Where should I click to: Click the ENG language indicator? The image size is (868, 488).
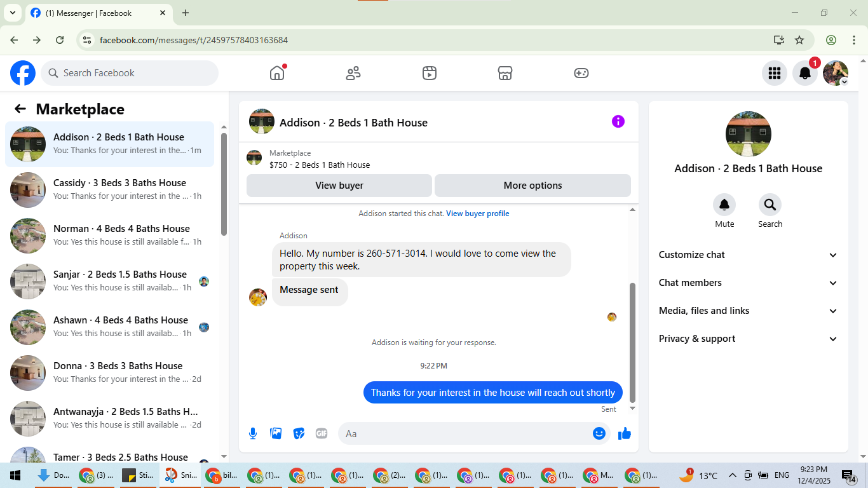point(782,475)
